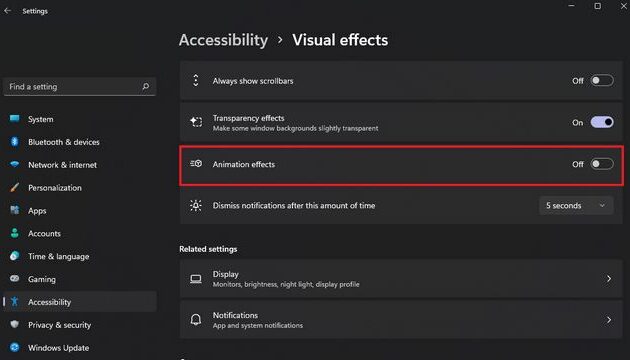Click 'App and system notifications' description
Screen dimensions: 630x360
point(258,325)
